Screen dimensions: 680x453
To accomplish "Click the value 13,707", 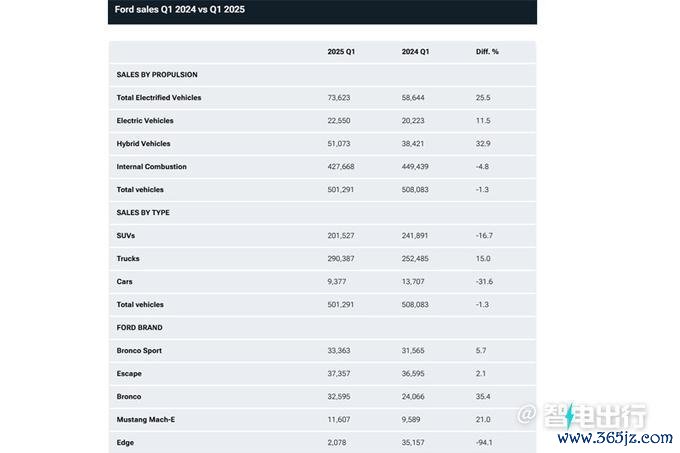I will [x=413, y=281].
